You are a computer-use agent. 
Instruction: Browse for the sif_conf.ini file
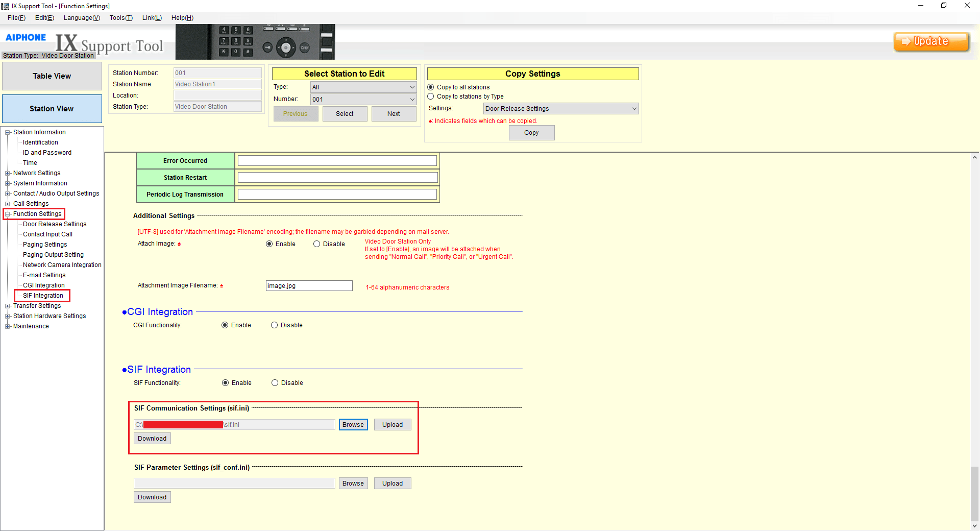[353, 484]
